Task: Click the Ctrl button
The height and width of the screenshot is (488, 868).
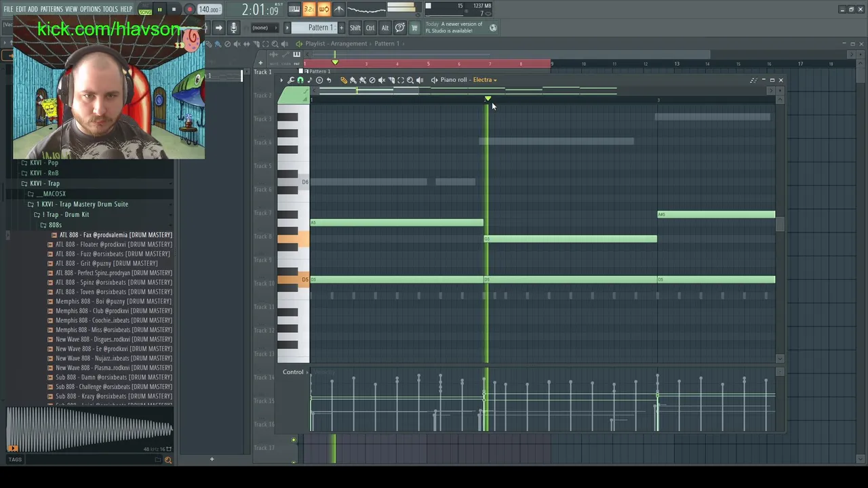Action: (370, 28)
